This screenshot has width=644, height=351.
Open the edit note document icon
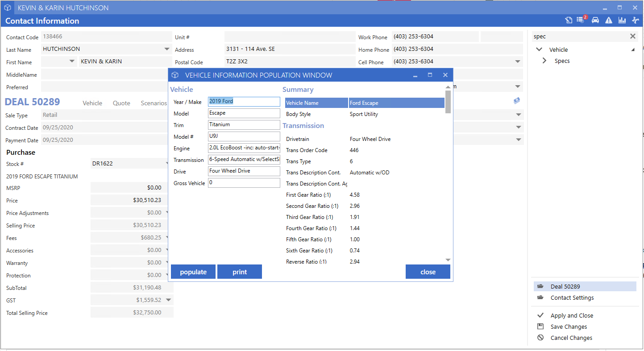click(568, 20)
